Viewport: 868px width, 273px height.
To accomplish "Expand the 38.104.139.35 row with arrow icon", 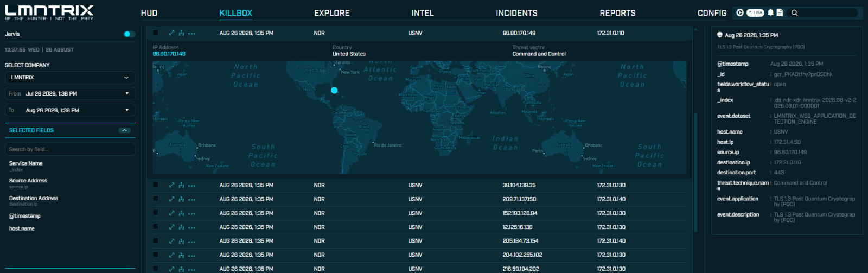I will pyautogui.click(x=172, y=185).
